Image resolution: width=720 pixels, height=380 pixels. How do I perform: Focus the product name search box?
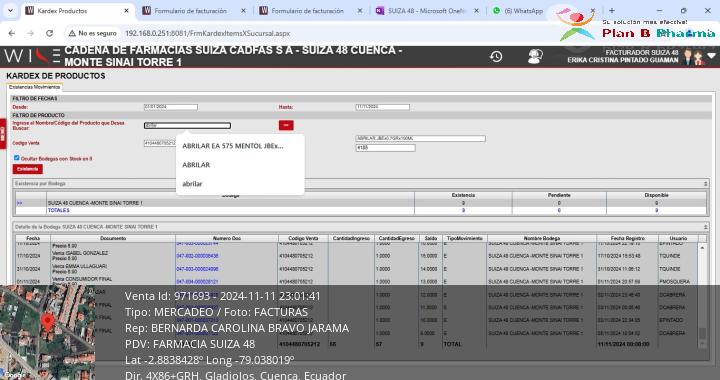[187, 125]
